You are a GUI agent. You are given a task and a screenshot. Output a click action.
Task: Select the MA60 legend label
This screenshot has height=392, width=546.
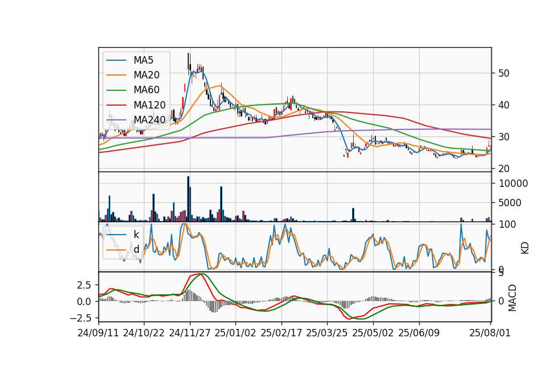(x=146, y=90)
